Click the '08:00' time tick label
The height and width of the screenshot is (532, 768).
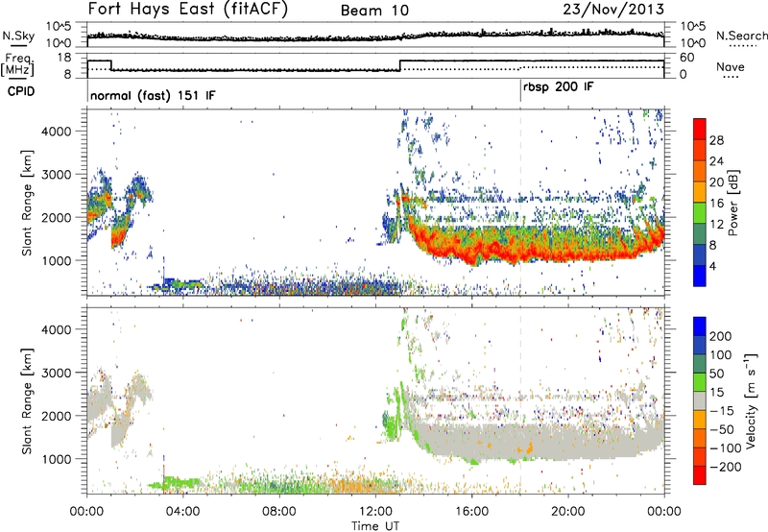tap(279, 512)
